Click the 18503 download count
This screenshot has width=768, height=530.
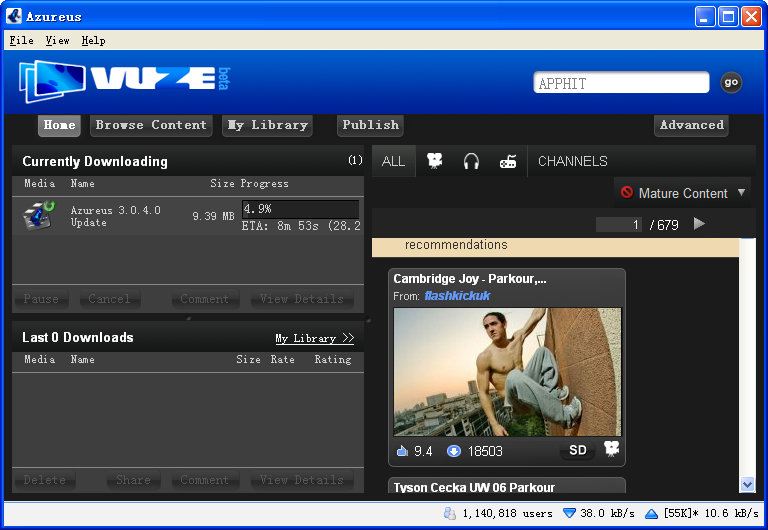[x=485, y=451]
